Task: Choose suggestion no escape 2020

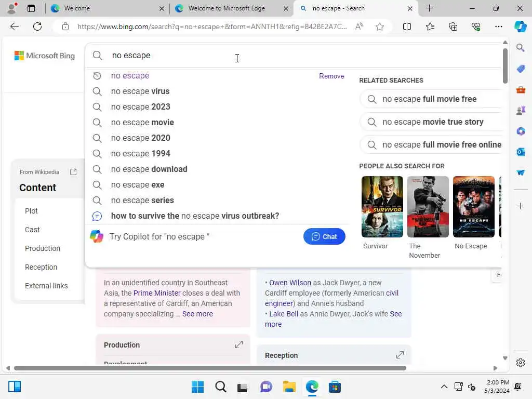Action: click(x=217, y=138)
